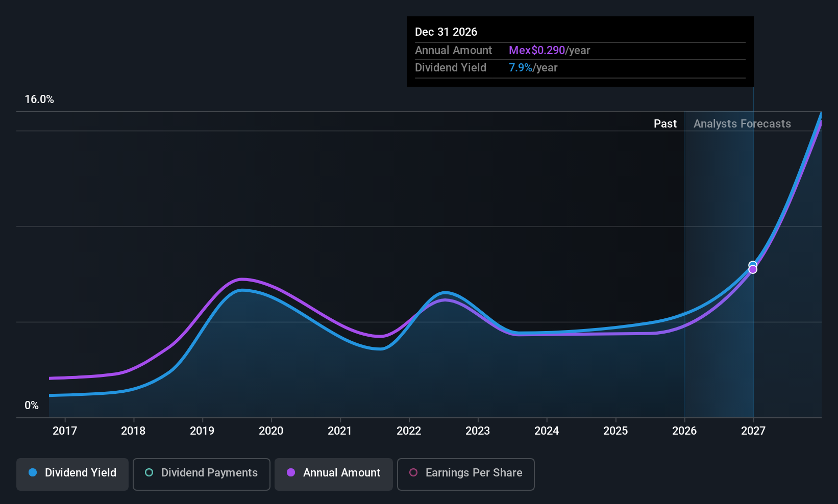The height and width of the screenshot is (504, 838).
Task: Click the 2022 label on the x-axis
Action: pos(408,431)
